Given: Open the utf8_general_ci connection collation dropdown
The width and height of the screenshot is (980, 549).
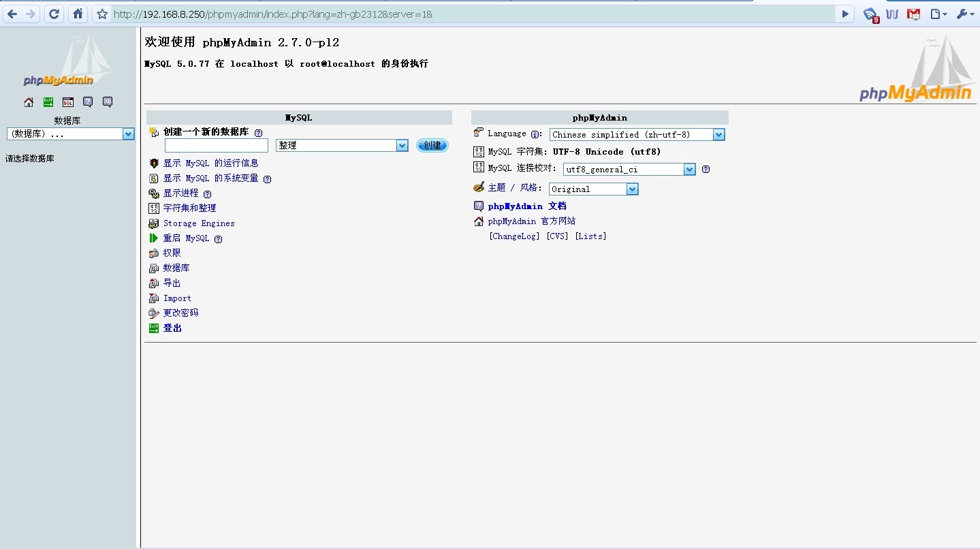Looking at the screenshot, I should point(629,170).
